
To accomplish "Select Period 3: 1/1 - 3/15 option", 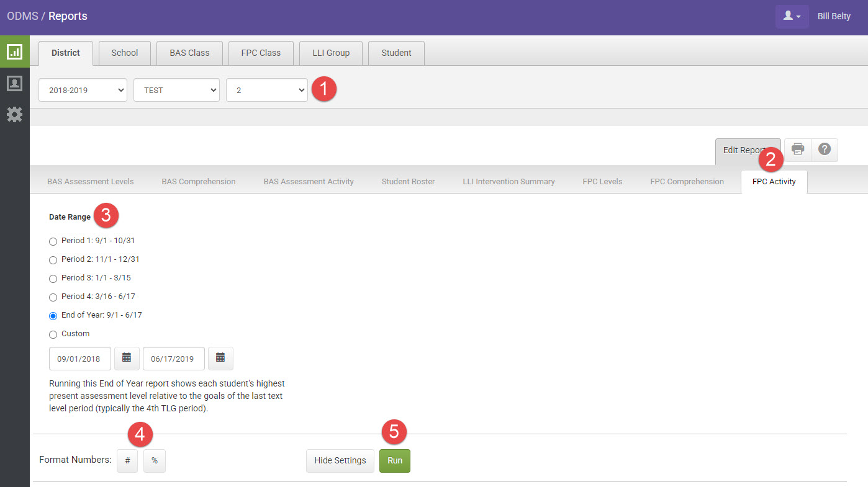I will coord(53,279).
